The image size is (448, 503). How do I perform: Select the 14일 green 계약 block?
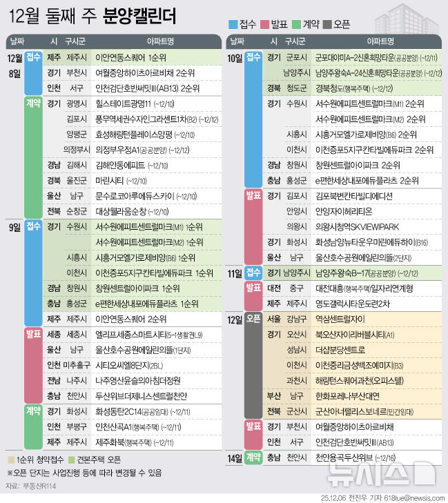(x=253, y=457)
